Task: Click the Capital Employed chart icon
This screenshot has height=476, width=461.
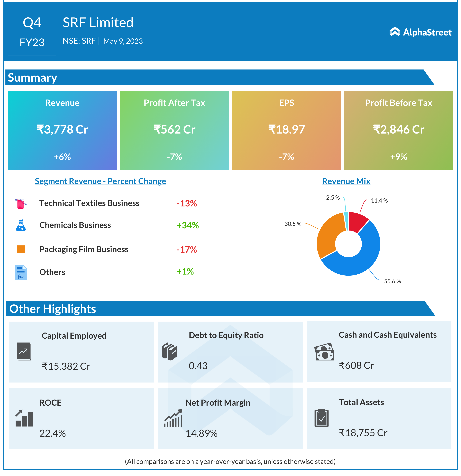Action: point(24,351)
